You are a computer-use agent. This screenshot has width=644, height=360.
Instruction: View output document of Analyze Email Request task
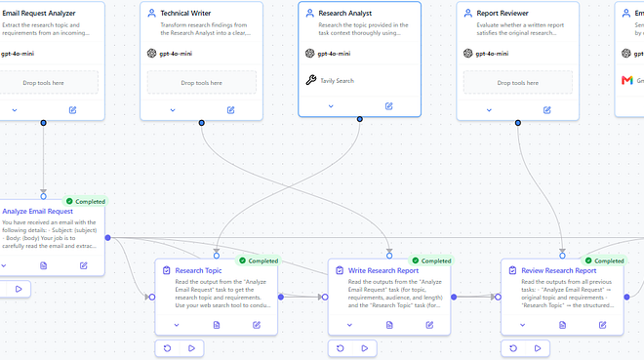pos(43,265)
